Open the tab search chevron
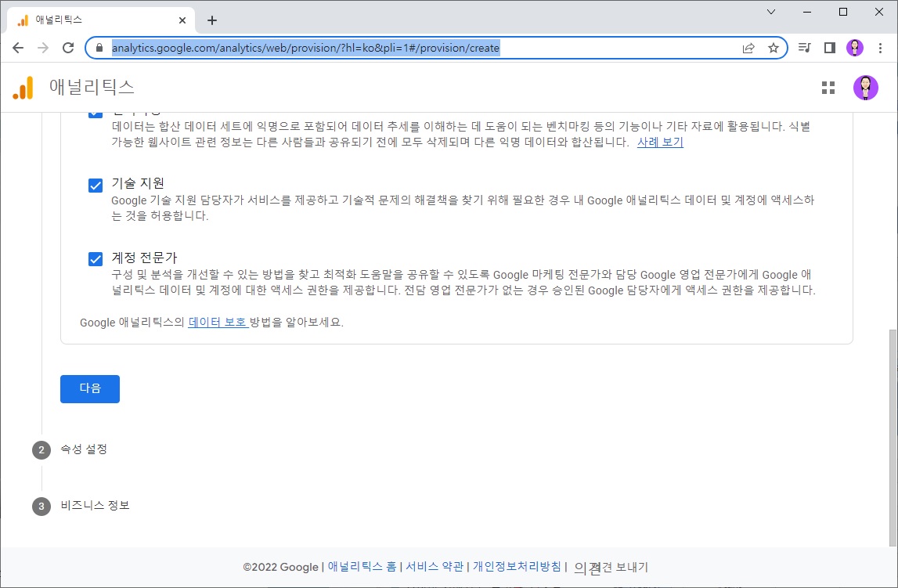Screen dimensions: 898x588 pos(771,12)
